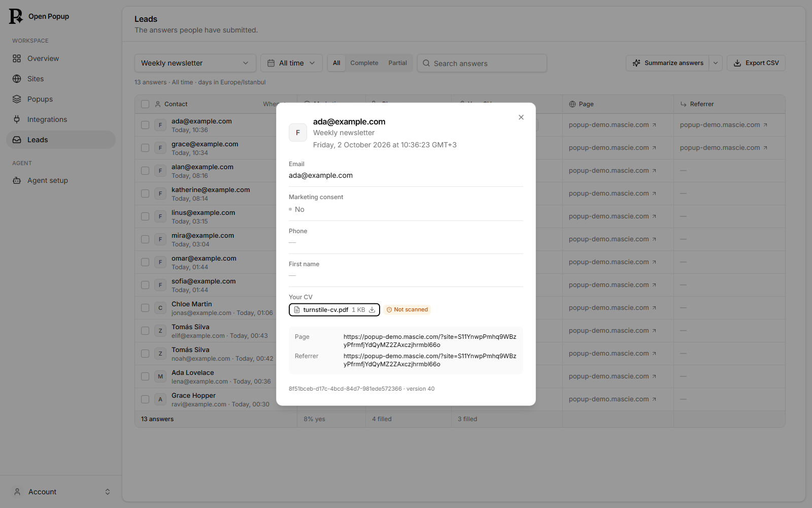Click Summarize answers button
The width and height of the screenshot is (812, 508).
(667, 63)
